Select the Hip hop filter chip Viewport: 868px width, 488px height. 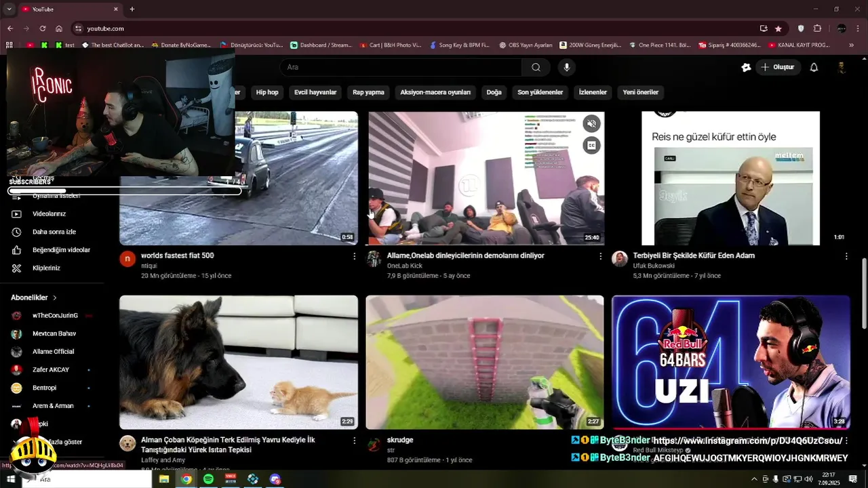267,92
